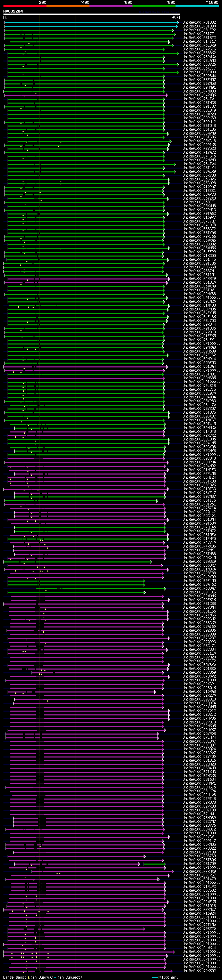Select the UniRef100_Q0K6Q2 label
The height and width of the screenshot is (980, 222).
[199, 971]
